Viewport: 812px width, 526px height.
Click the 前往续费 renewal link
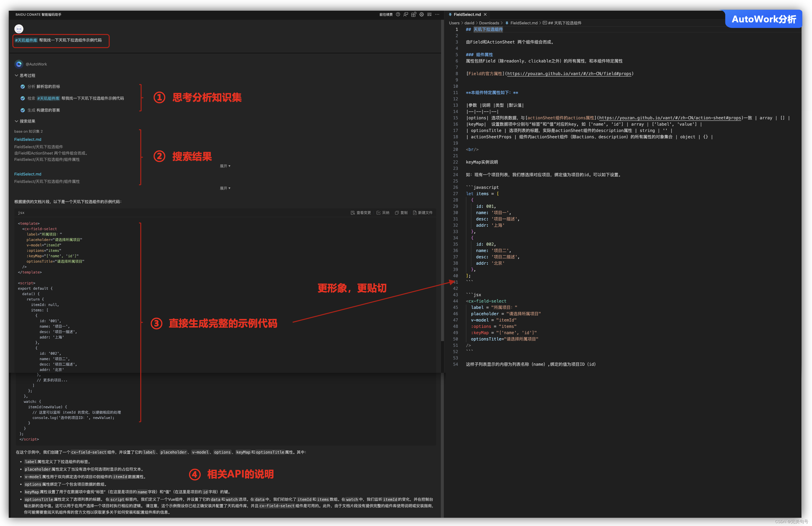coord(386,14)
